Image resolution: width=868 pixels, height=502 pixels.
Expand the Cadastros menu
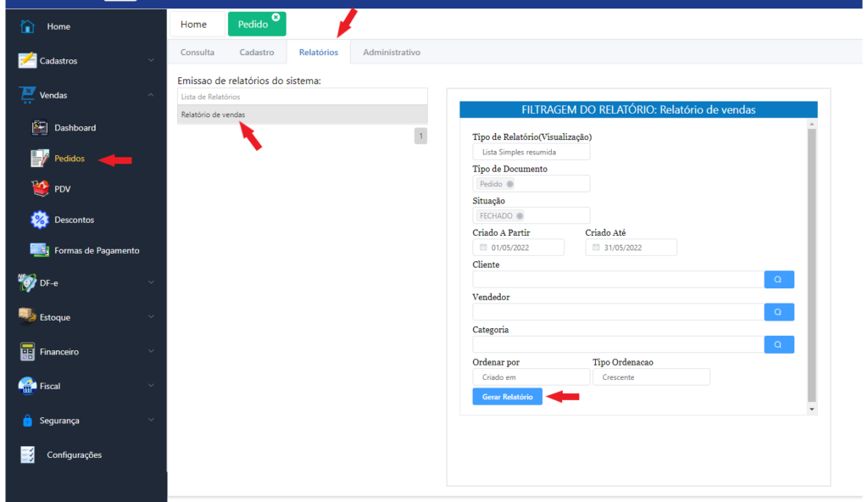point(85,61)
